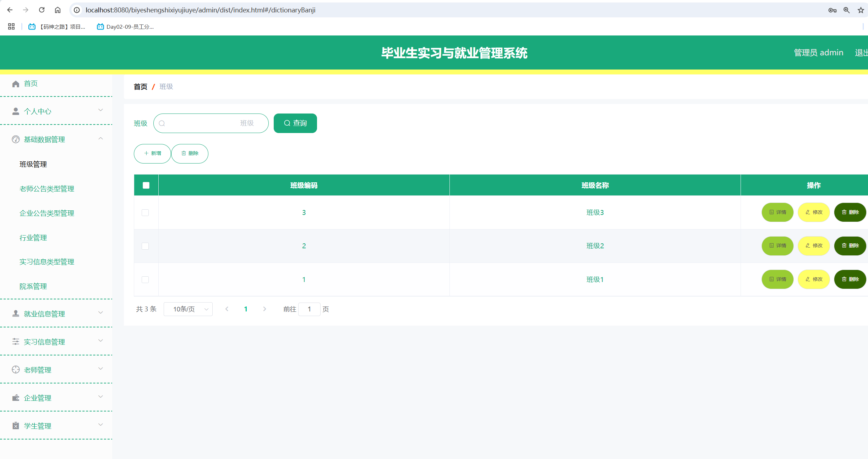Go to next page arrow in pagination
868x459 pixels.
[x=264, y=309]
